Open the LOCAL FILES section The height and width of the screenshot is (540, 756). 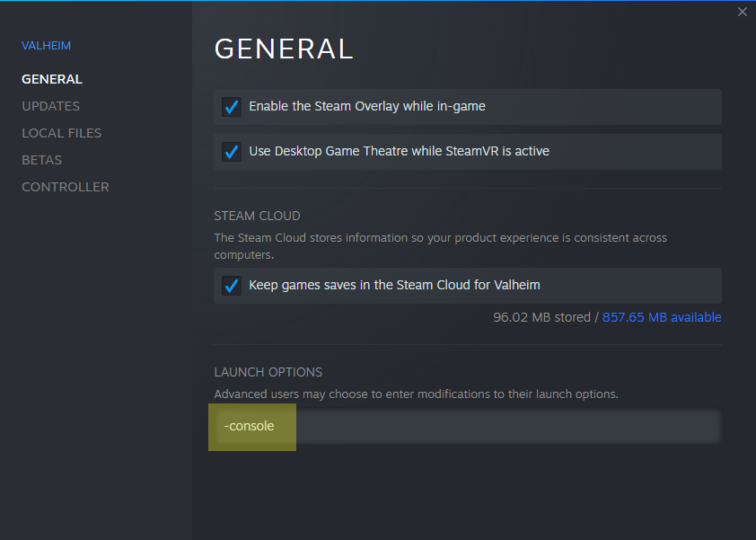point(61,132)
